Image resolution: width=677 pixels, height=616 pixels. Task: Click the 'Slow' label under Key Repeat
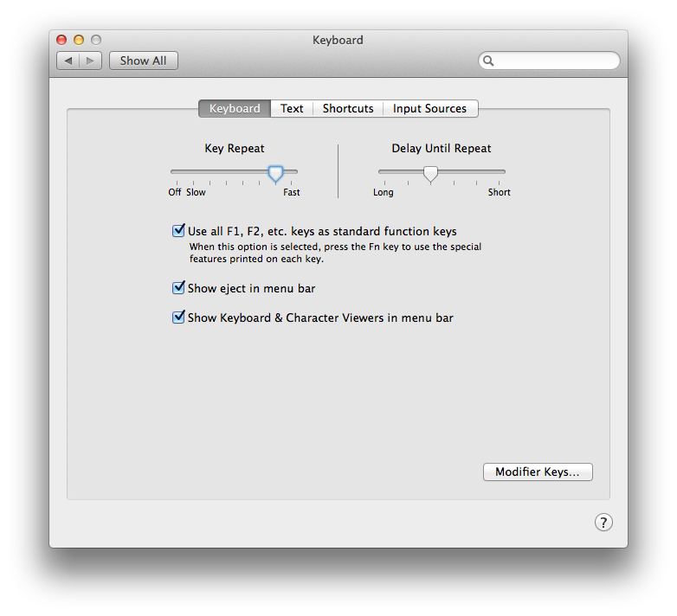click(x=196, y=192)
